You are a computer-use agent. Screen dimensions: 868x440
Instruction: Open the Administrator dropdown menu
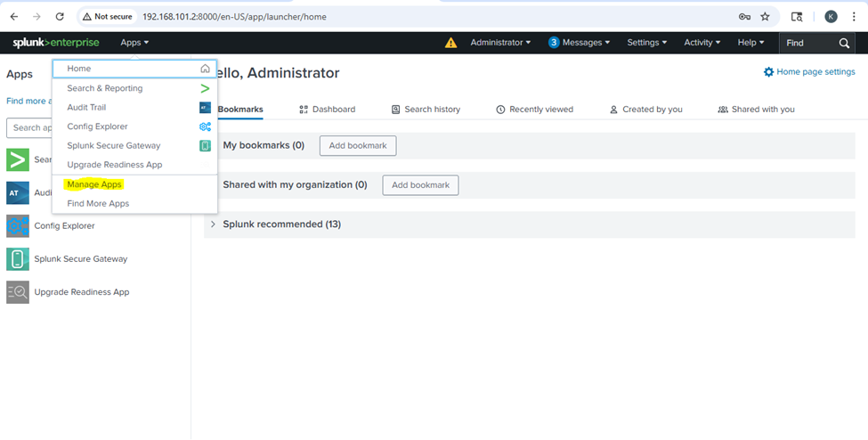[x=500, y=43]
